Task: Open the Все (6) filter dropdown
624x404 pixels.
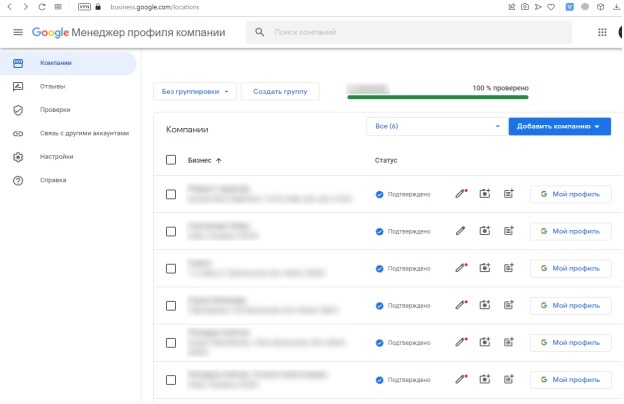Action: point(437,126)
